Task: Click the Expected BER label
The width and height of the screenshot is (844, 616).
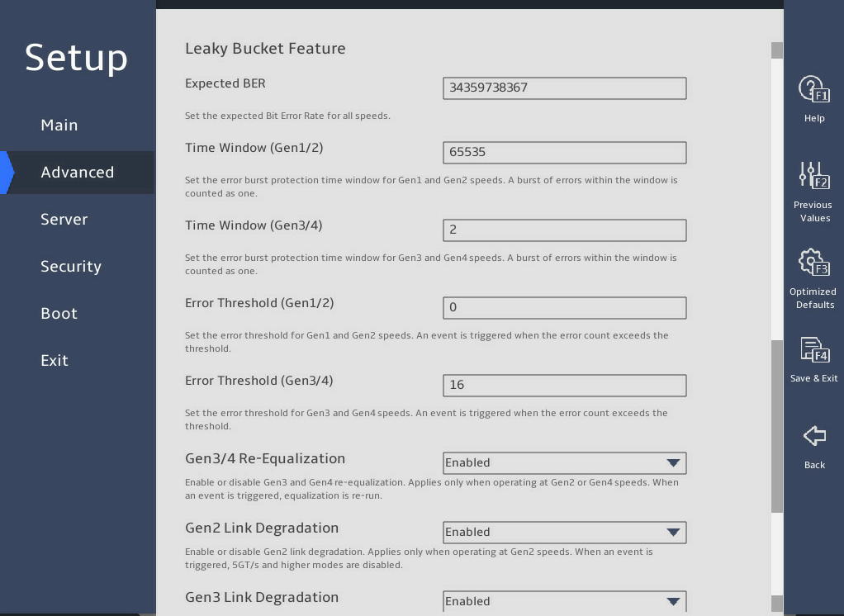Action: pyautogui.click(x=225, y=83)
